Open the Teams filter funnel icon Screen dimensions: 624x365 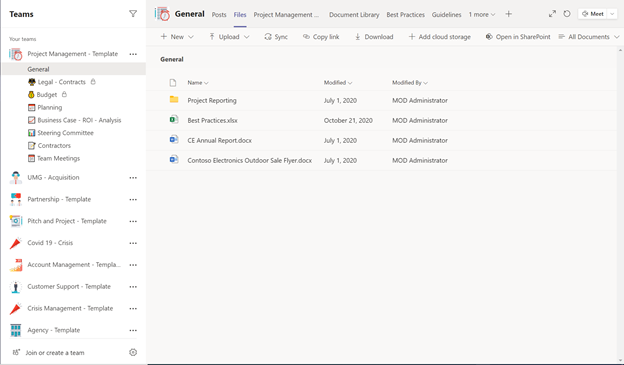tap(133, 14)
